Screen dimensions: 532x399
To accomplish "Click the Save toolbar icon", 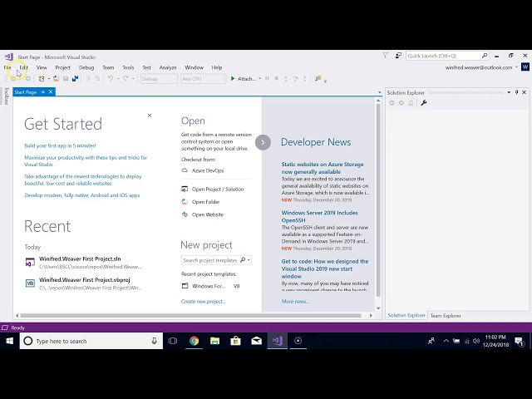I will coord(66,79).
